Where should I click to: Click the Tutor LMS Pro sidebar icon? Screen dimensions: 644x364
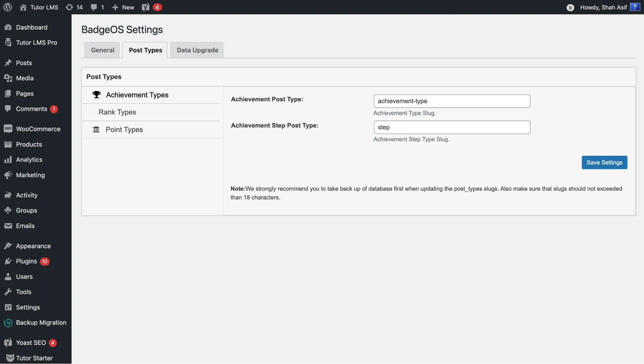coord(8,42)
